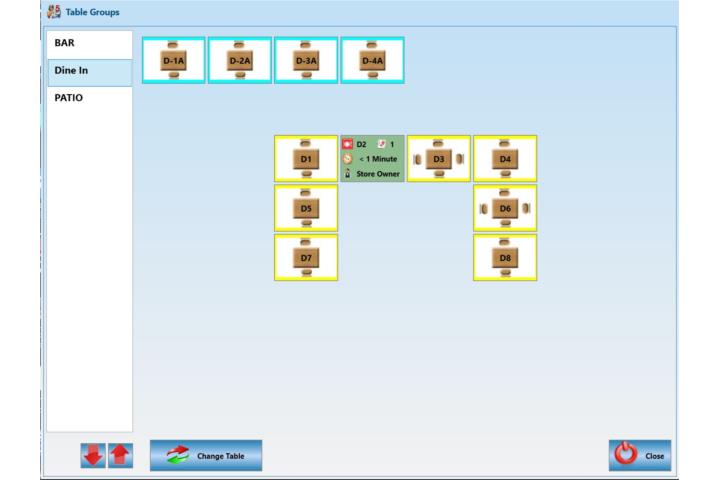Click the 'Store Owner' label on D2
Image resolution: width=720 pixels, height=480 pixels.
[x=378, y=174]
